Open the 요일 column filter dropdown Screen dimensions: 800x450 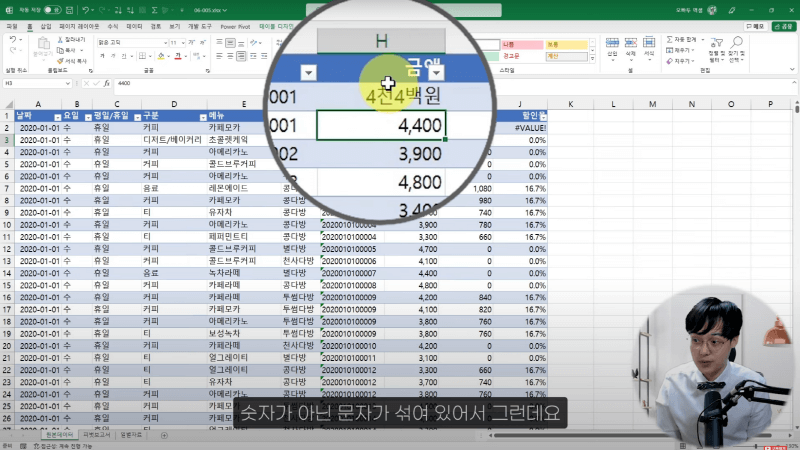(88, 117)
